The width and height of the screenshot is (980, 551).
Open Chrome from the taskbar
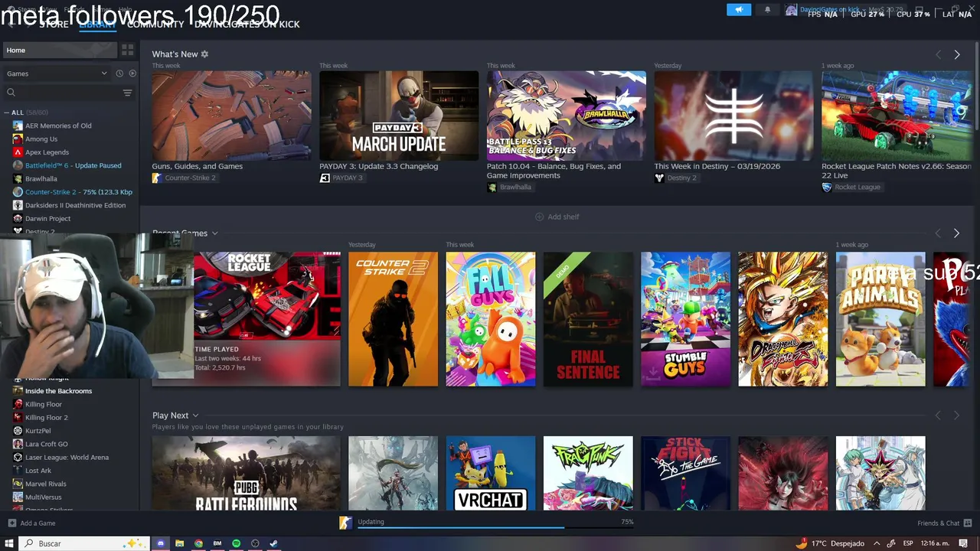198,543
